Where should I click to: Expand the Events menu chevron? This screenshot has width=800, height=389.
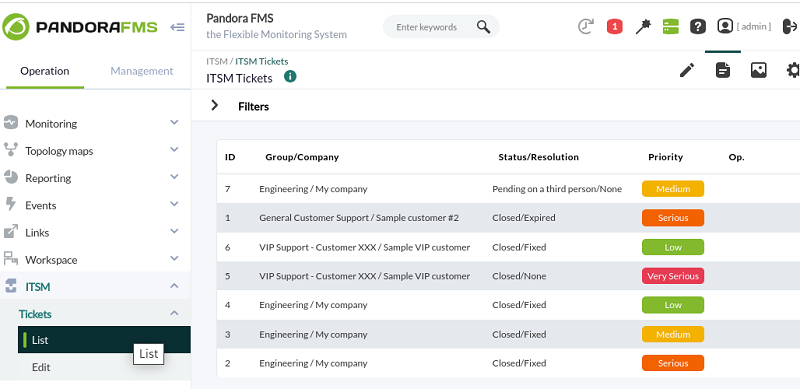coord(174,204)
